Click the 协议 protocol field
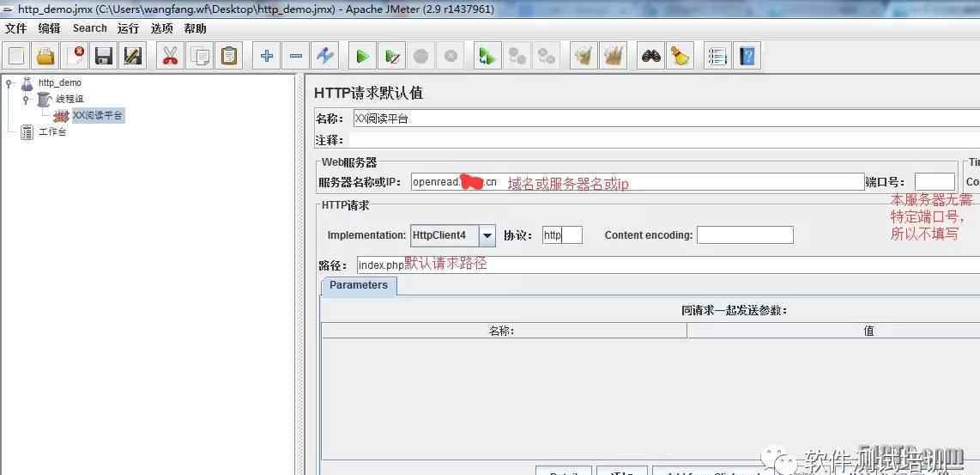 [x=562, y=235]
